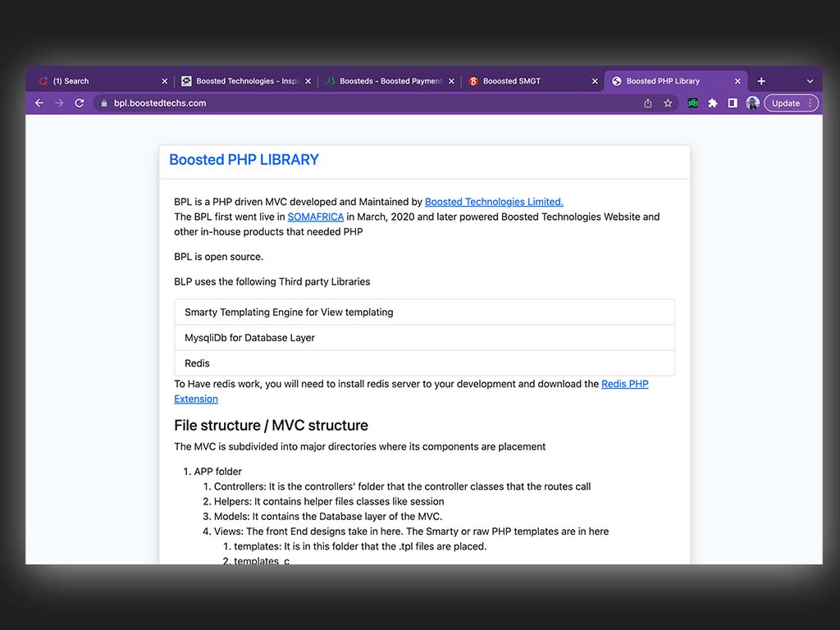This screenshot has width=840, height=630.
Task: Click the Smarty Templating Engine list row
Action: point(424,313)
